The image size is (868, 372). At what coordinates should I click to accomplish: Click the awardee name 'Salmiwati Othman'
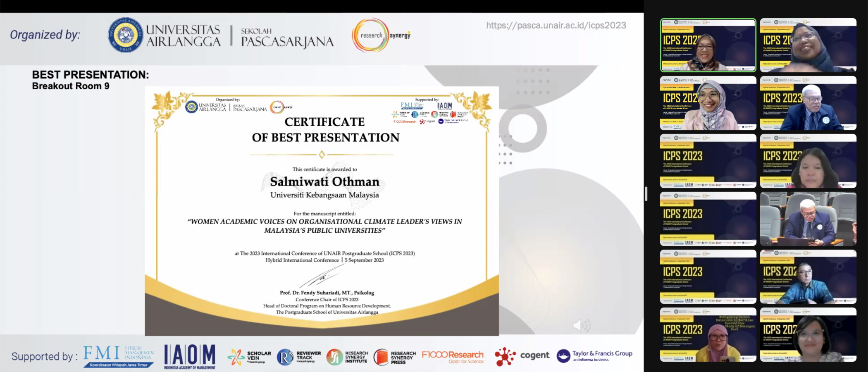(324, 181)
